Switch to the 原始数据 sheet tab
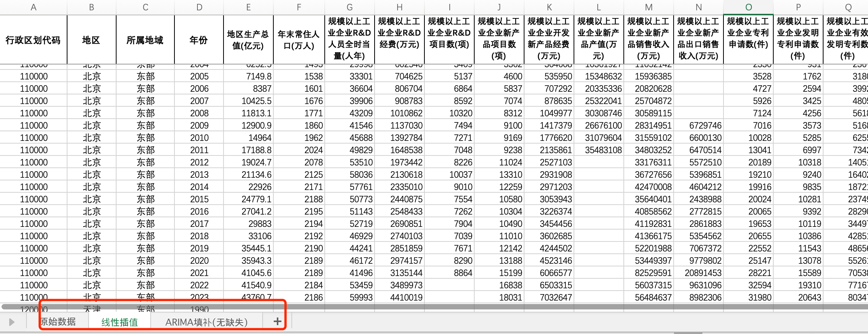Image resolution: width=868 pixels, height=334 pixels. tap(58, 322)
